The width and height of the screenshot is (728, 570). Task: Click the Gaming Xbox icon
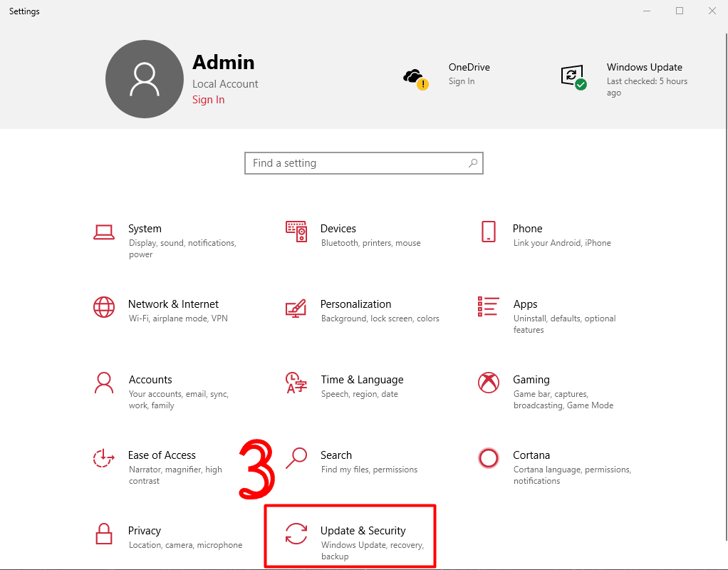(x=489, y=383)
